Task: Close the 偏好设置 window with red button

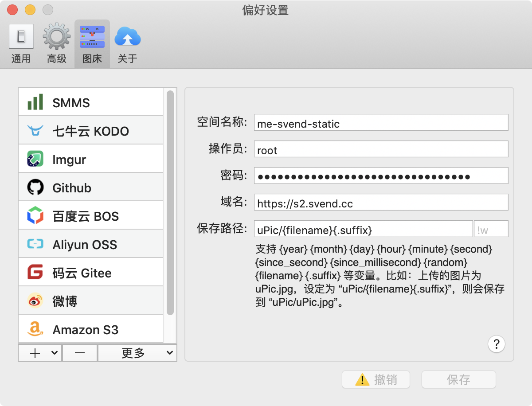Action: coord(13,10)
